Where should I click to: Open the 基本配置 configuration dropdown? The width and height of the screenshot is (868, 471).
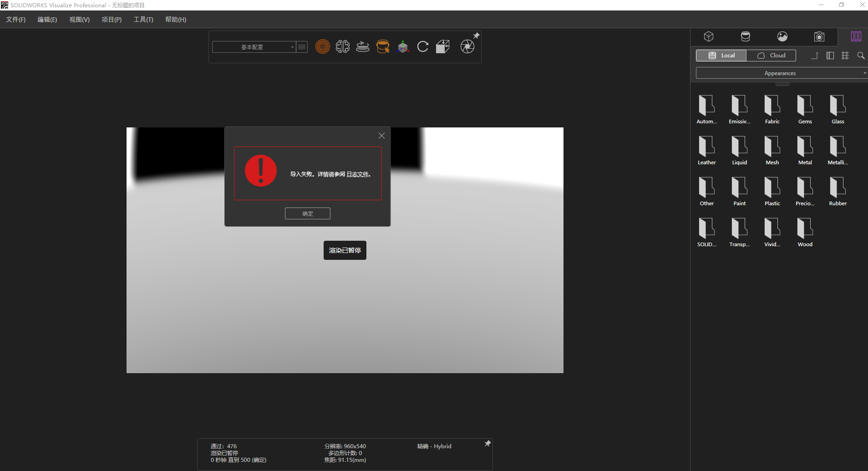254,47
